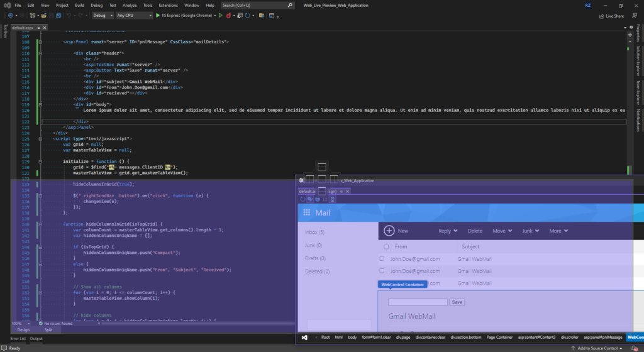Image resolution: width=644 pixels, height=352 pixels.
Task: Open the Deleted (0) folder link
Action: click(x=317, y=272)
